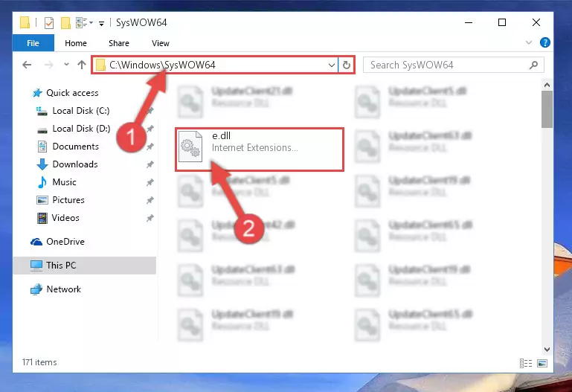Click the Documents page icon
572x392 pixels.
pyautogui.click(x=42, y=147)
